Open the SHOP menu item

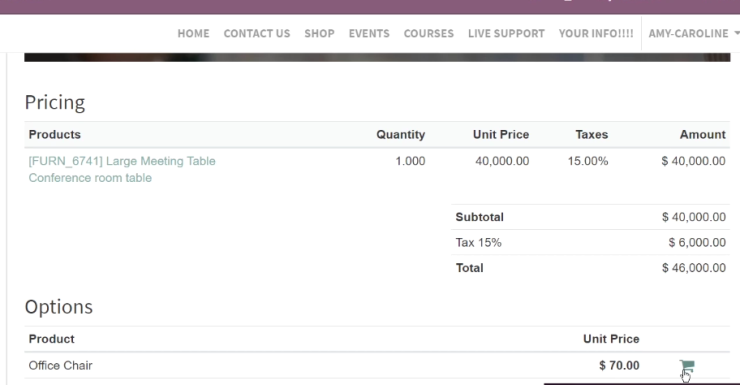320,33
